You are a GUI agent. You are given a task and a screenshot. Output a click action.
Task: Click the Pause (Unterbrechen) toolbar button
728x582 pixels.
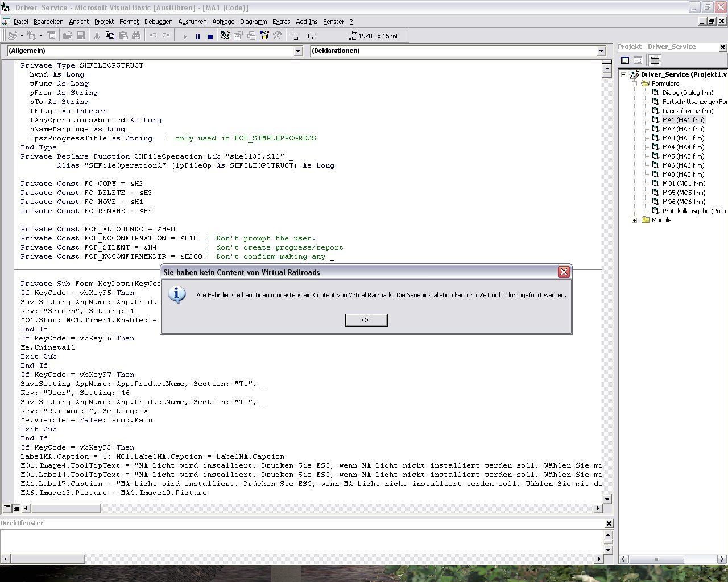pos(197,36)
